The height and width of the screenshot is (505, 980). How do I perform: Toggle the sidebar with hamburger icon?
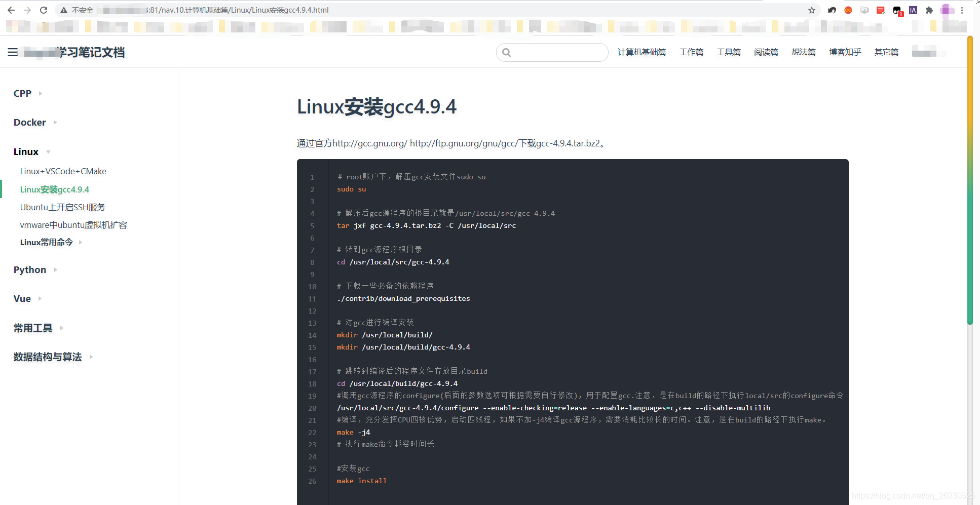click(x=13, y=52)
